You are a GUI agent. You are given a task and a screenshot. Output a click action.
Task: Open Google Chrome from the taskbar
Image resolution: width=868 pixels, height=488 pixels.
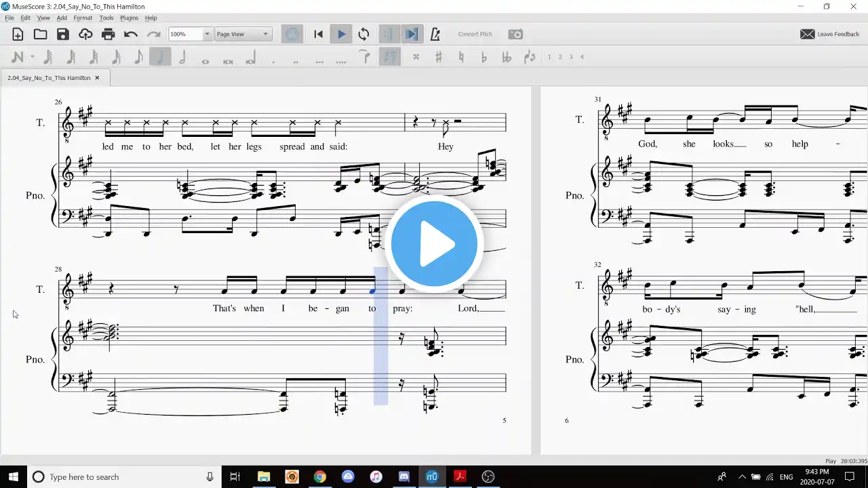coord(320,477)
